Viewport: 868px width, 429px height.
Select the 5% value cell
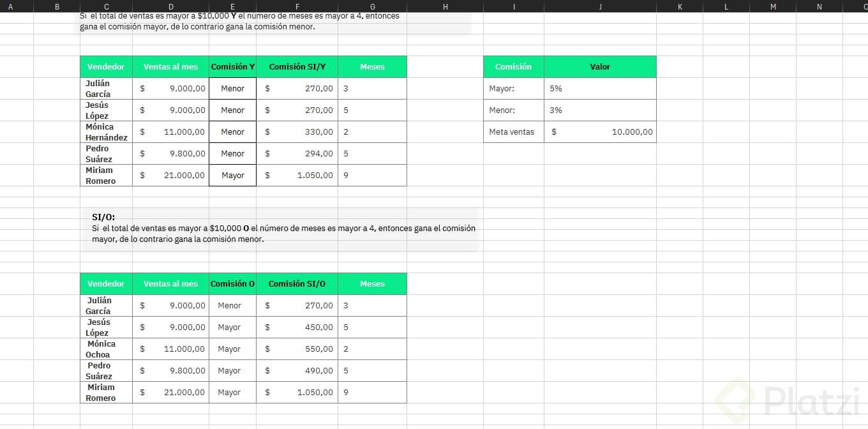pyautogui.click(x=600, y=89)
